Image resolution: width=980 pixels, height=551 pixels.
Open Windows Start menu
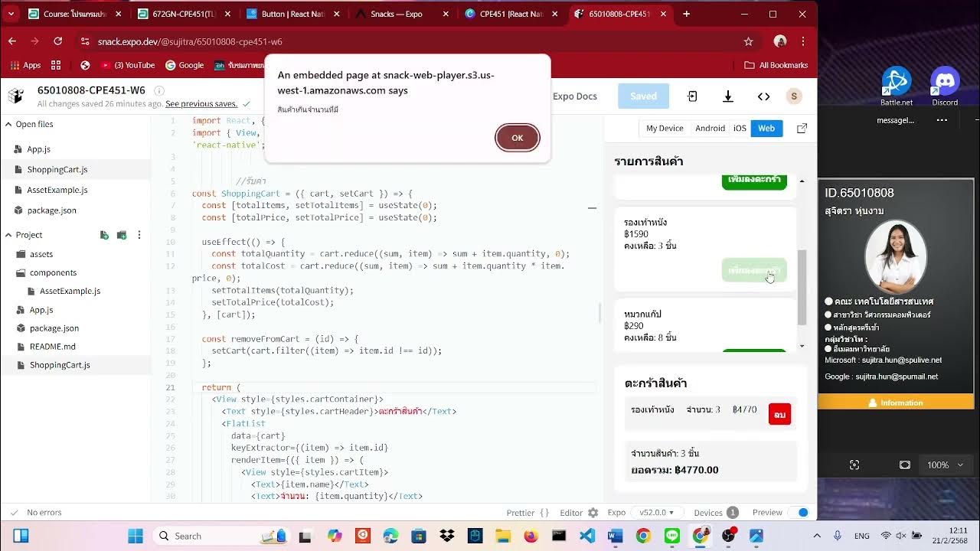coord(136,536)
